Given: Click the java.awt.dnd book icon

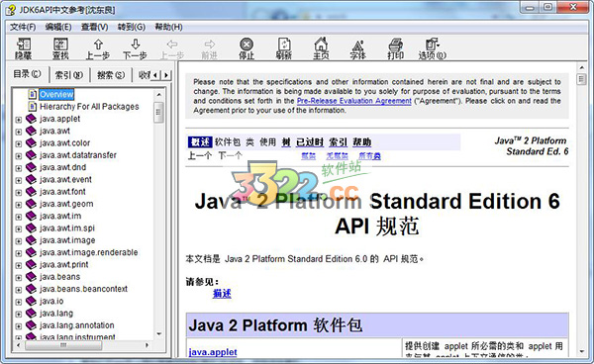Looking at the screenshot, I should click(31, 167).
